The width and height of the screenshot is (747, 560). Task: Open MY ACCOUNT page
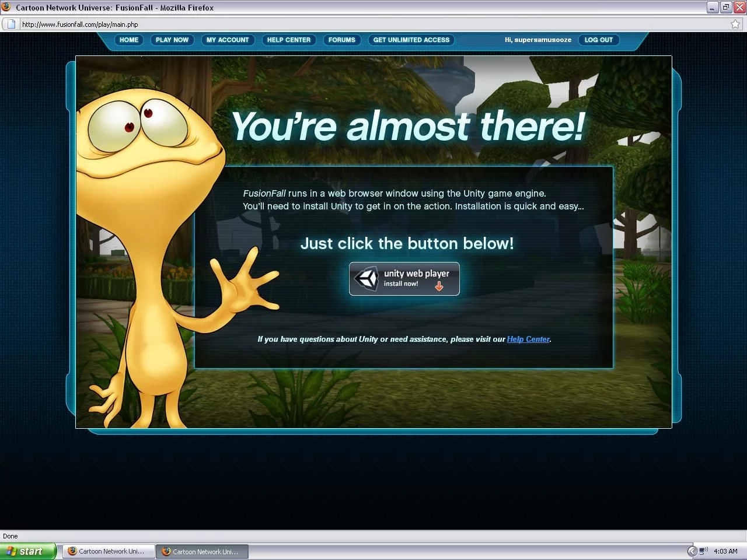coord(228,40)
